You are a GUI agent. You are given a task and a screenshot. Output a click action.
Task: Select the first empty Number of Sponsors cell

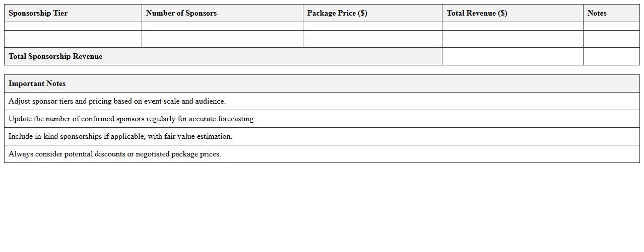point(222,26)
